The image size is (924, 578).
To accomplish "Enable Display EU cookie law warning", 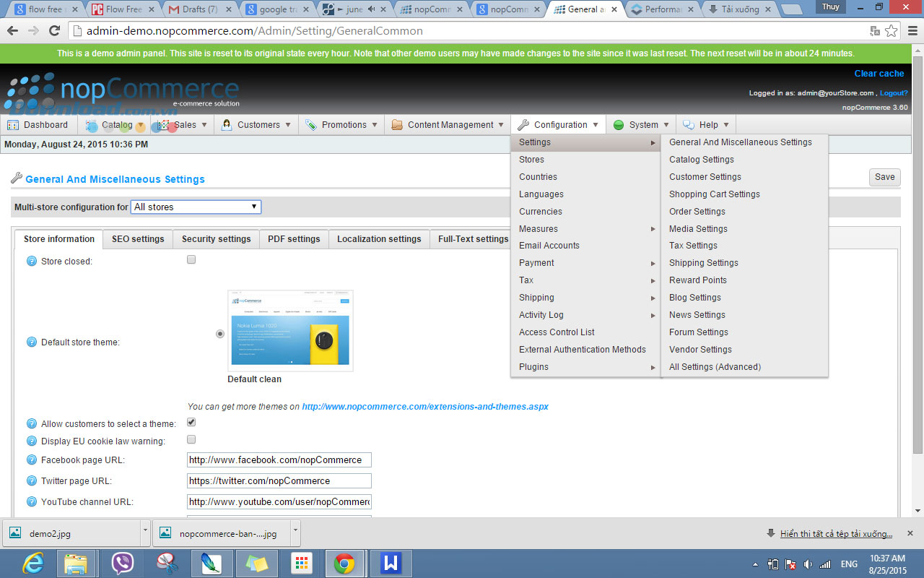I will [191, 439].
